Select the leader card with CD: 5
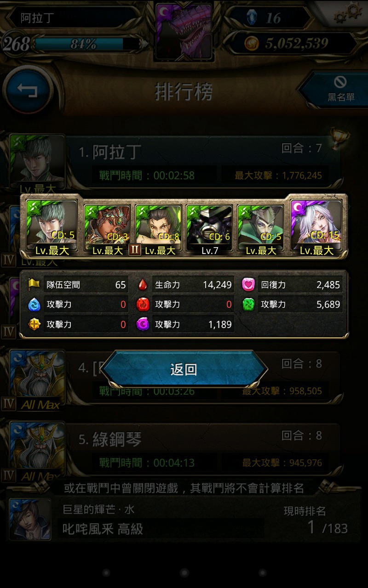This screenshot has width=368, height=588. point(52,228)
